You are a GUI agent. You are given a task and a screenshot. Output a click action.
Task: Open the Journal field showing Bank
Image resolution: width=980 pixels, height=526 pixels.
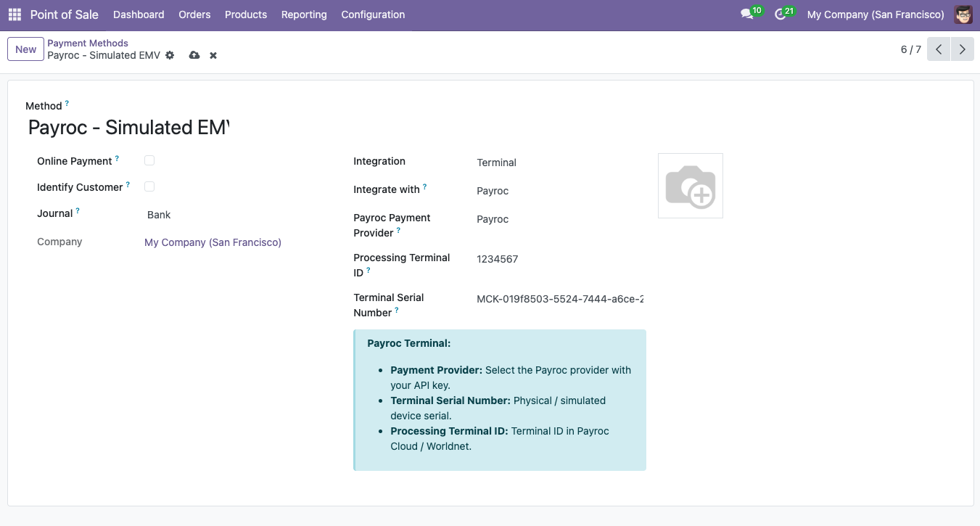(x=232, y=215)
